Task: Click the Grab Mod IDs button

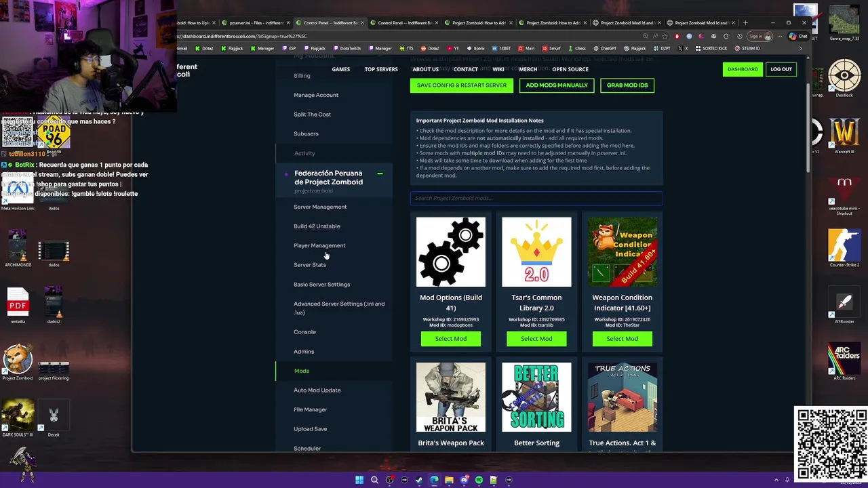Action: tap(627, 85)
